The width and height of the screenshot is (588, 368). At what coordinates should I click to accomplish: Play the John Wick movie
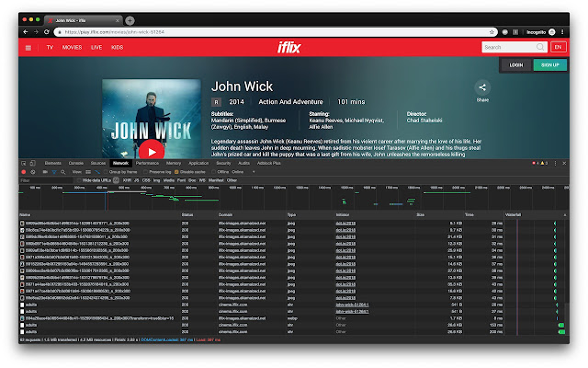152,151
